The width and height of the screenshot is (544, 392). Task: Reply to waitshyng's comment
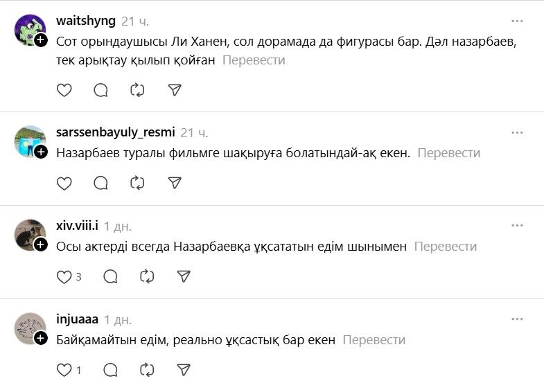[100, 90]
